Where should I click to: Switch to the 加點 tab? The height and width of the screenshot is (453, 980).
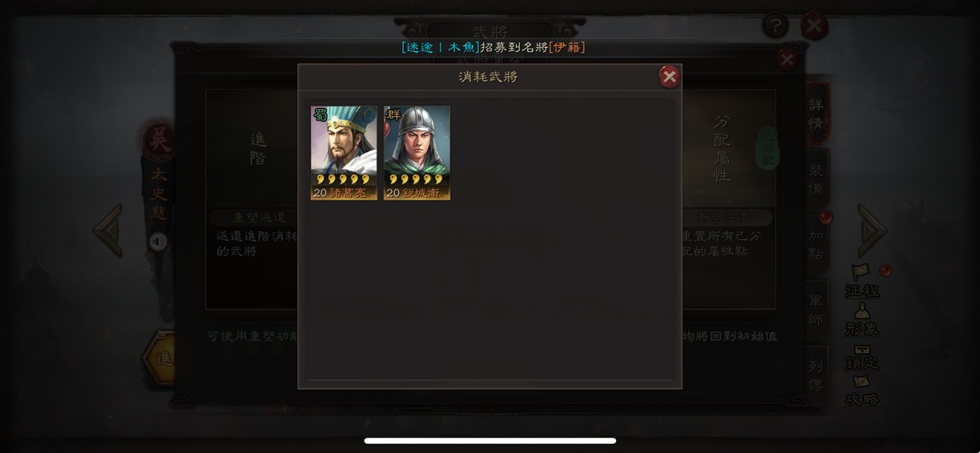click(x=816, y=245)
